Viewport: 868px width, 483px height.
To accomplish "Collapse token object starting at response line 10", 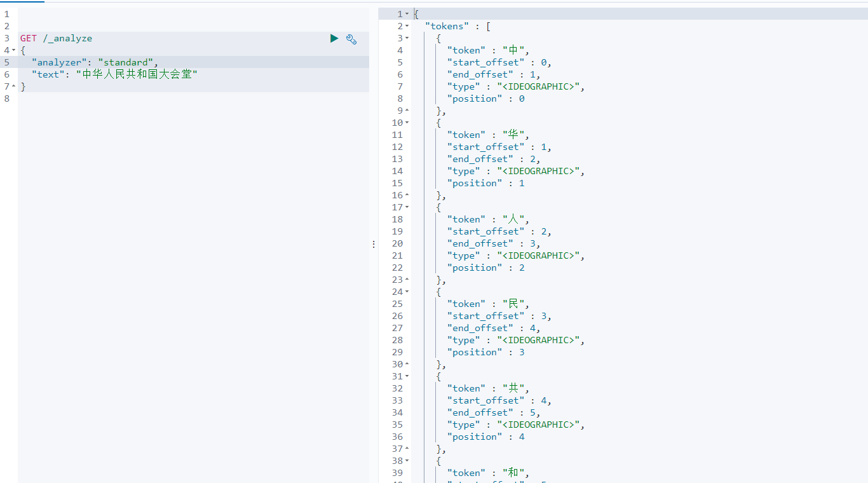I will [x=407, y=123].
